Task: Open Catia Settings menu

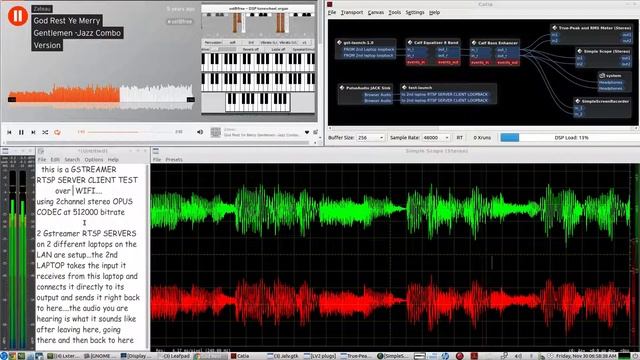Action: coord(415,12)
